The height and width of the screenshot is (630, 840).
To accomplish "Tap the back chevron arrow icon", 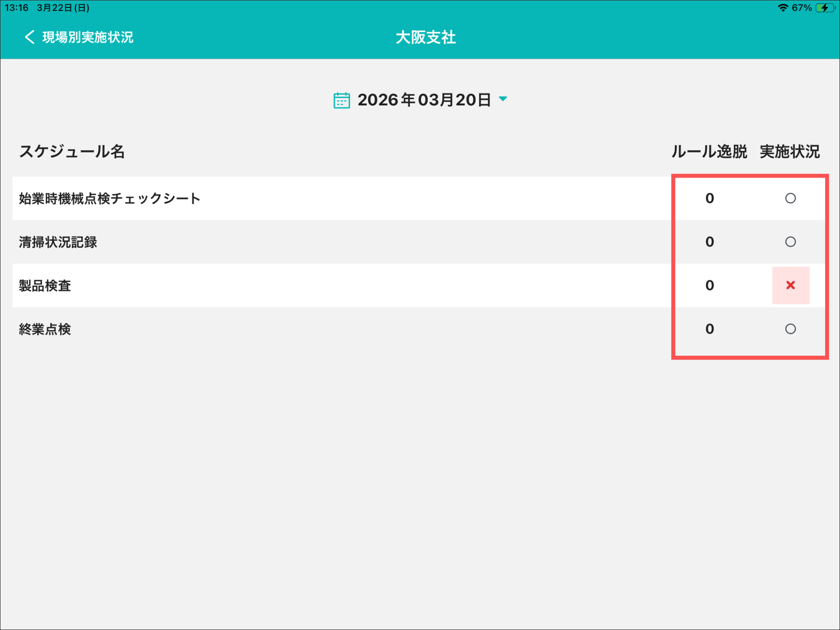I will pos(30,37).
